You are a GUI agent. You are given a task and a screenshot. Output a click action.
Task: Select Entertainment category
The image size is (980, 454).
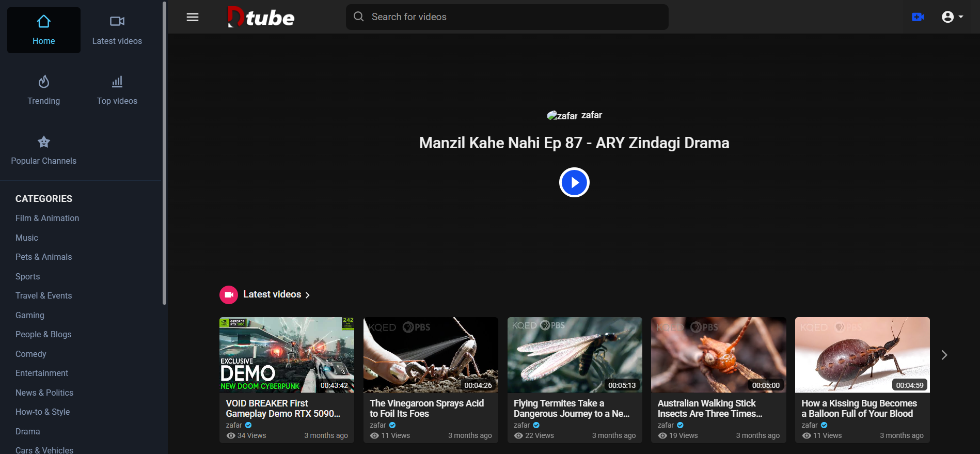click(x=42, y=373)
